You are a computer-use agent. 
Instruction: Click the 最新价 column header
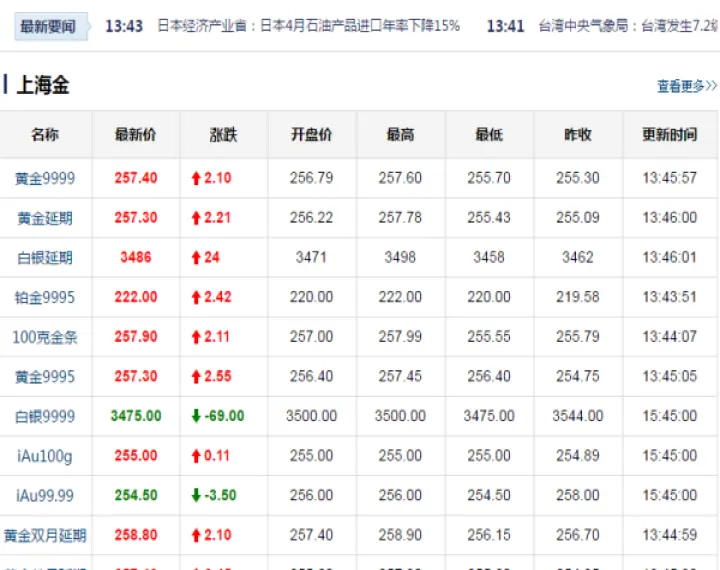click(x=135, y=135)
